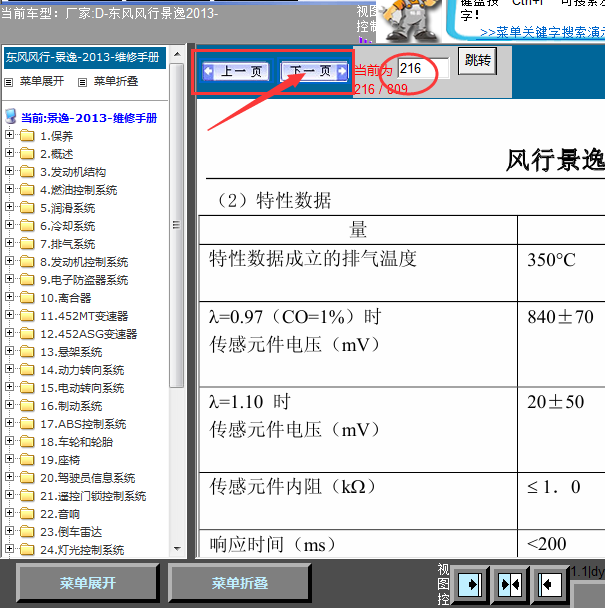Click the folder icon of 15.电动转向系统
This screenshot has width=605, height=608.
click(x=27, y=387)
